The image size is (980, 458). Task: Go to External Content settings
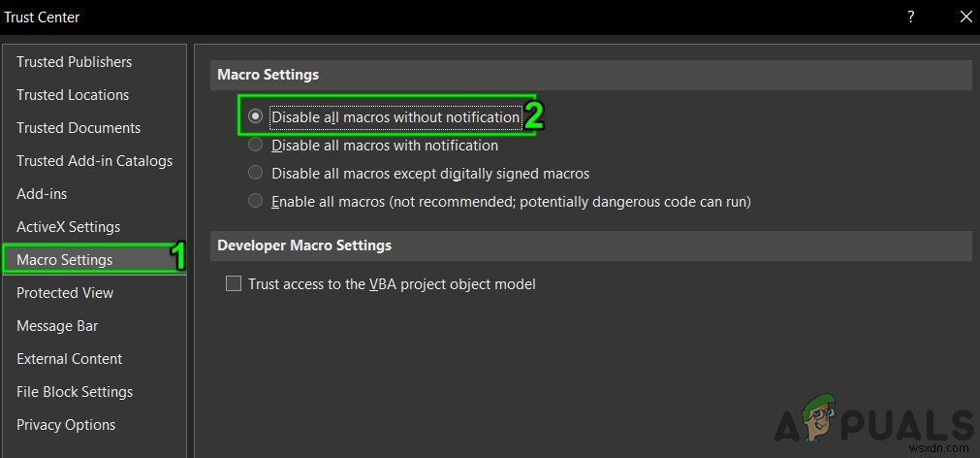point(69,359)
